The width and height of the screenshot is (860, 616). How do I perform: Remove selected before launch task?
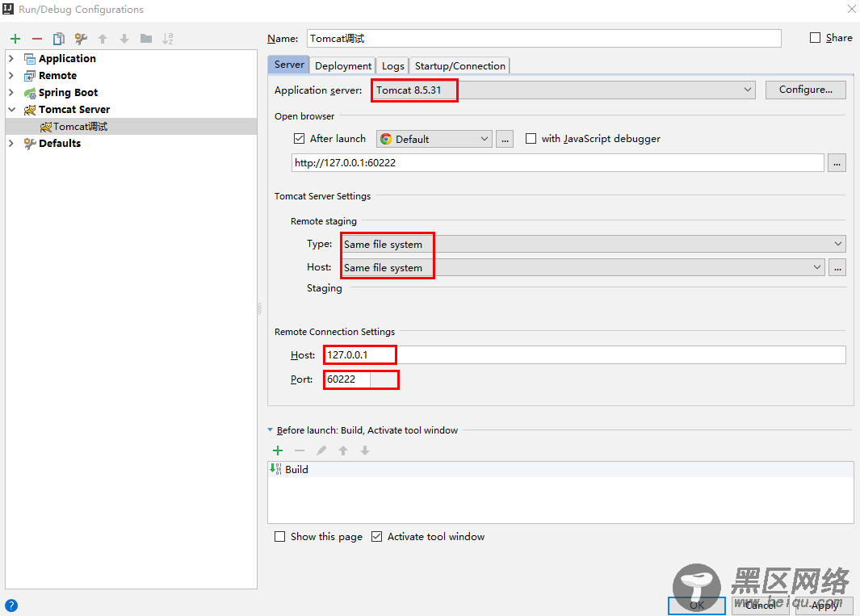tap(300, 450)
